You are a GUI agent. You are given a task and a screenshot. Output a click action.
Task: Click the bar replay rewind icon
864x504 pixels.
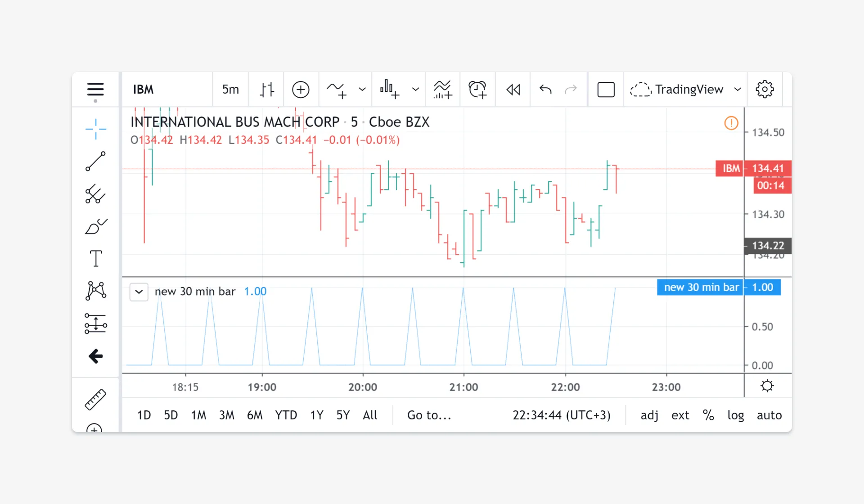(513, 90)
